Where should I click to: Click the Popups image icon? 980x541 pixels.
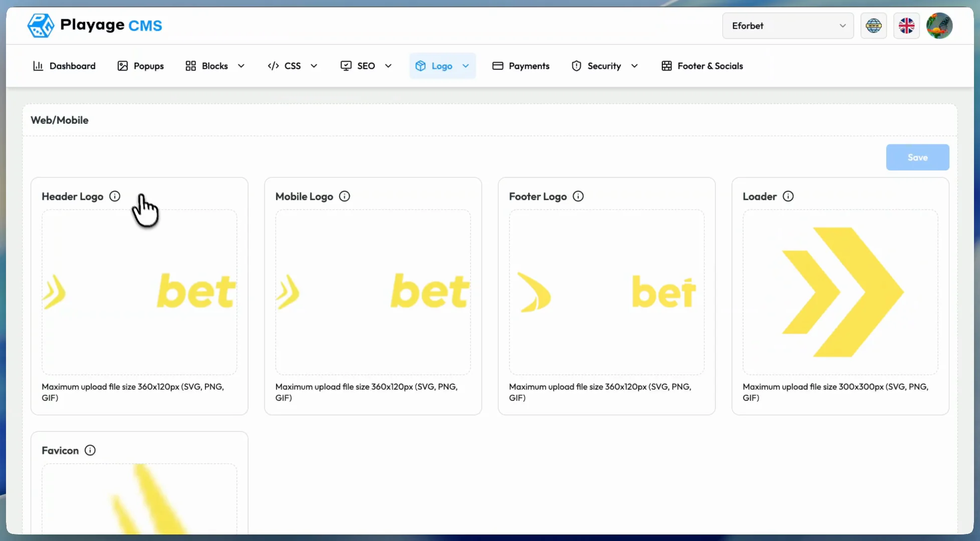pyautogui.click(x=122, y=66)
